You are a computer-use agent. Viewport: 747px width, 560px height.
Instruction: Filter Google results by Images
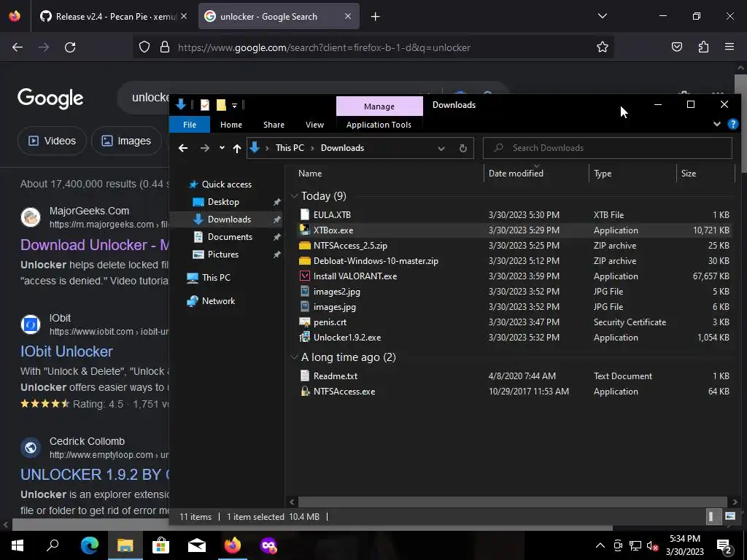click(126, 141)
